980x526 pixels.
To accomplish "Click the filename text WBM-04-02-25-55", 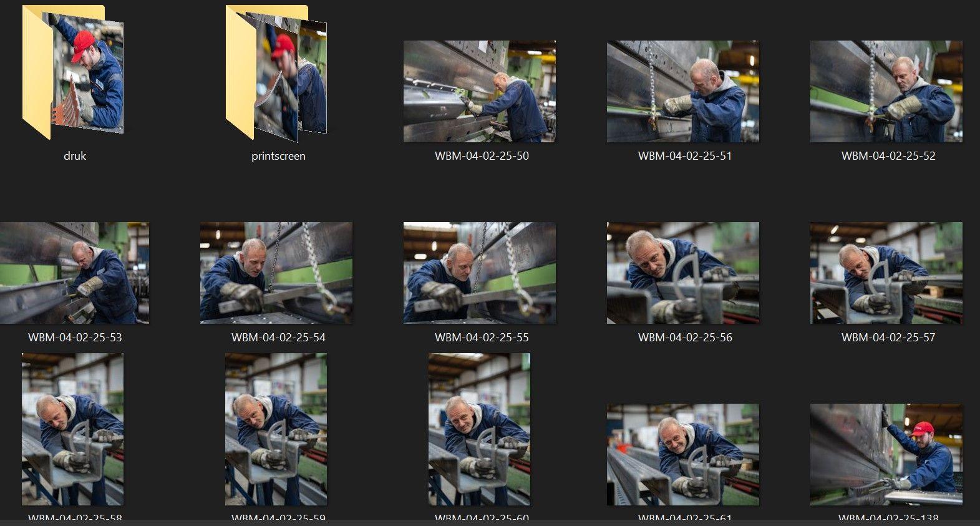I will pyautogui.click(x=482, y=338).
